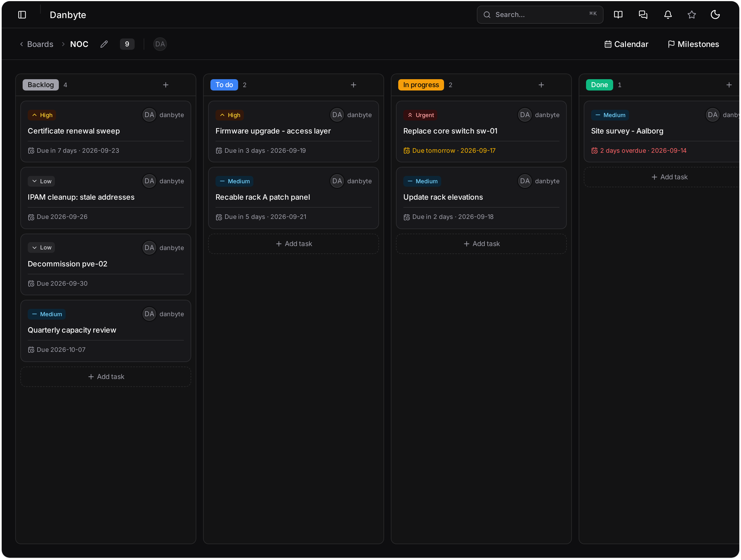Add a task via To do plus icon
The height and width of the screenshot is (560, 741).
(x=354, y=85)
